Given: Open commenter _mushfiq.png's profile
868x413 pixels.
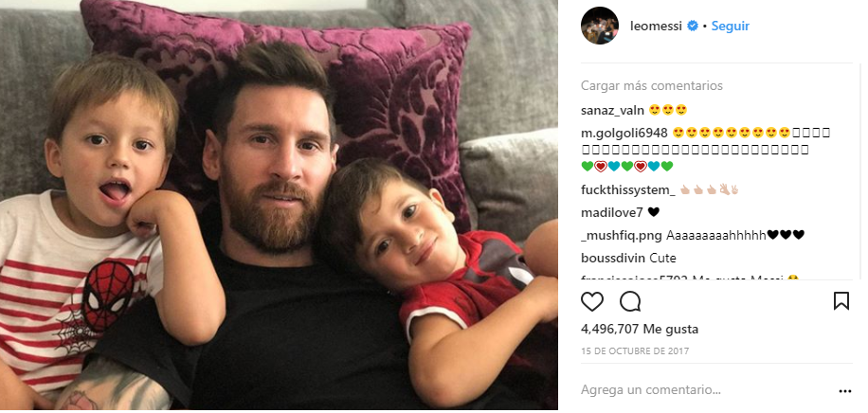Looking at the screenshot, I should tap(621, 235).
